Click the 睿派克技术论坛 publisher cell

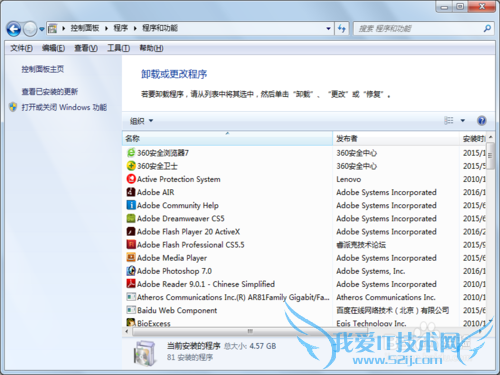361,245
